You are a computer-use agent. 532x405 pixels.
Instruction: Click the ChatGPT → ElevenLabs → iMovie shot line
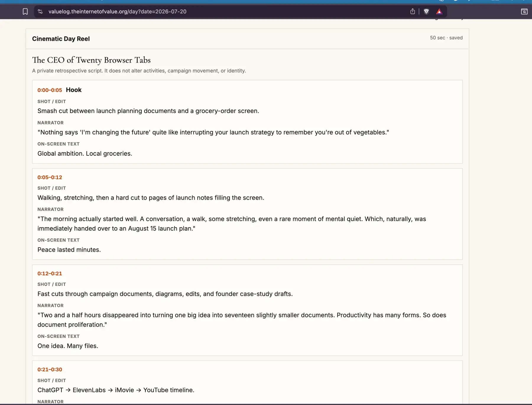pyautogui.click(x=116, y=390)
